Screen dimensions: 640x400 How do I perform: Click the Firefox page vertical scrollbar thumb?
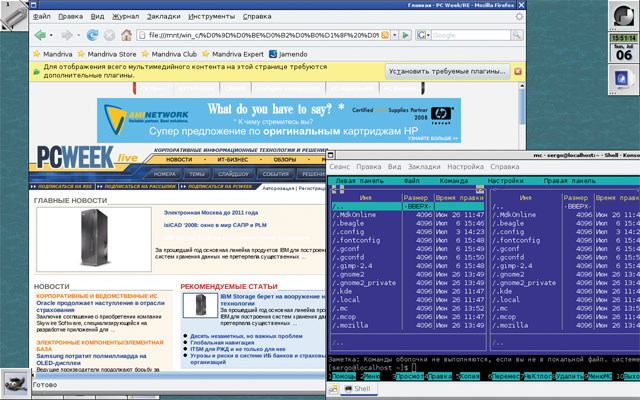522,107
